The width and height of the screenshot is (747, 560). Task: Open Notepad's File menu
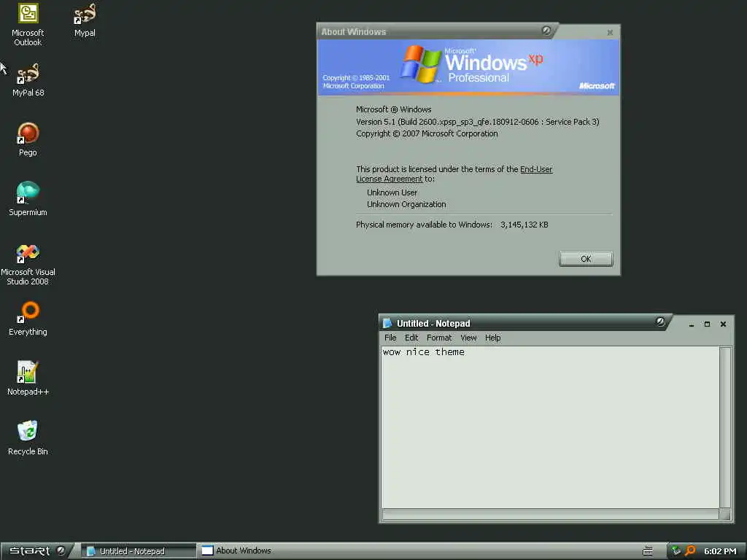coord(390,338)
